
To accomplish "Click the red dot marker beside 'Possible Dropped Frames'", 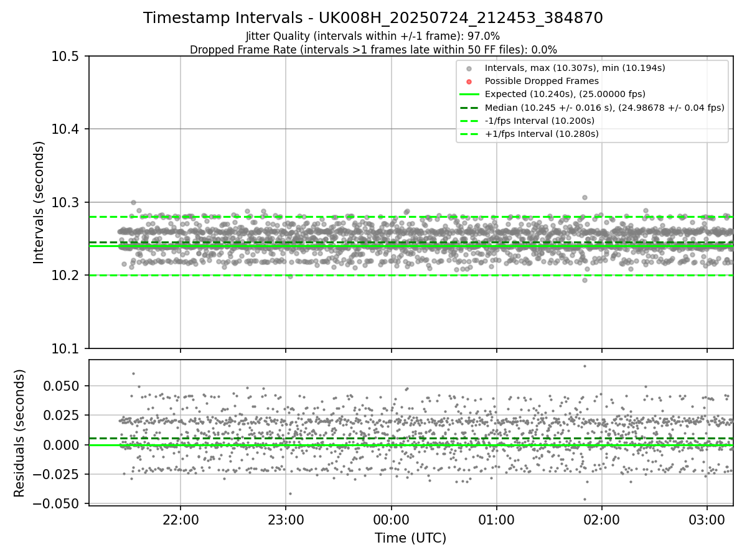I will pos(469,81).
